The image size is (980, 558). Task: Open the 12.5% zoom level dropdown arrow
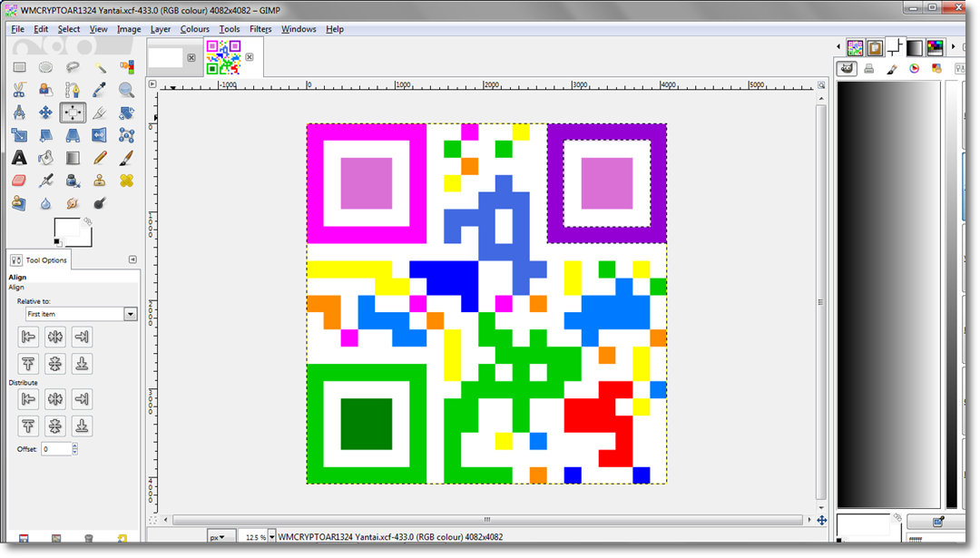(x=272, y=537)
